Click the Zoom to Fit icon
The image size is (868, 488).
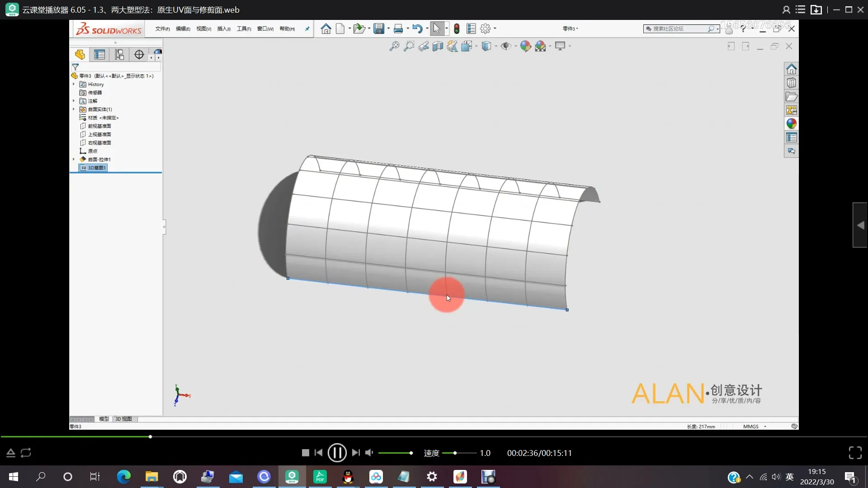click(394, 46)
